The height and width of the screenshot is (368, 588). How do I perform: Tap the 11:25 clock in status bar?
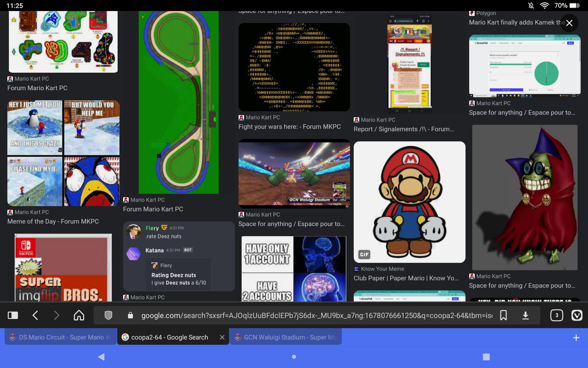[15, 6]
